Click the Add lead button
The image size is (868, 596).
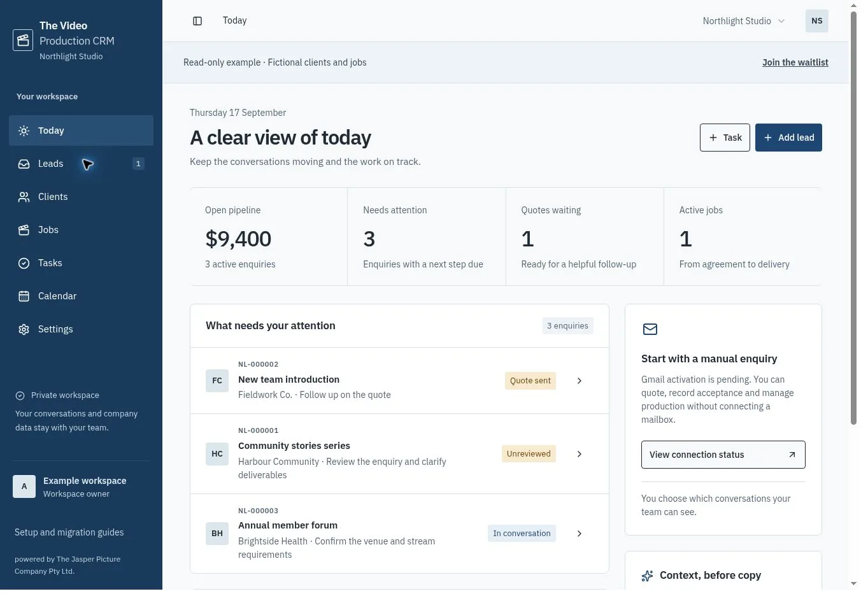[x=788, y=138]
